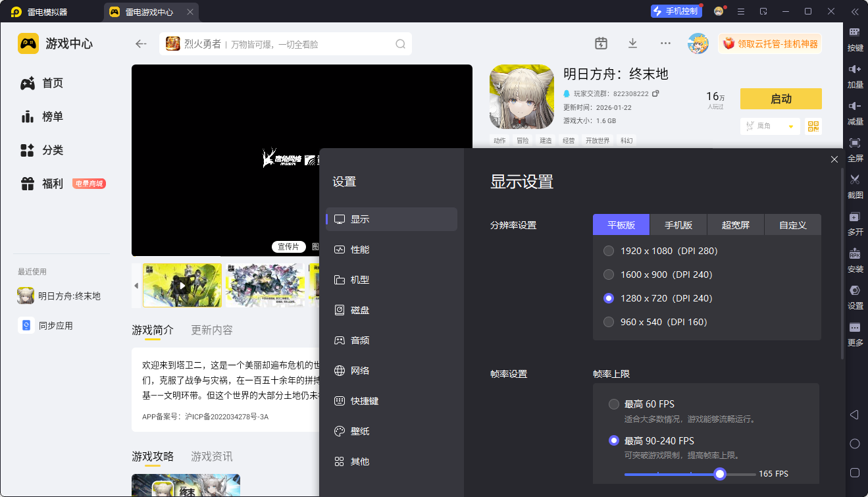
Task: Select 1920 x 1080 (DPI 280) resolution
Action: click(609, 251)
